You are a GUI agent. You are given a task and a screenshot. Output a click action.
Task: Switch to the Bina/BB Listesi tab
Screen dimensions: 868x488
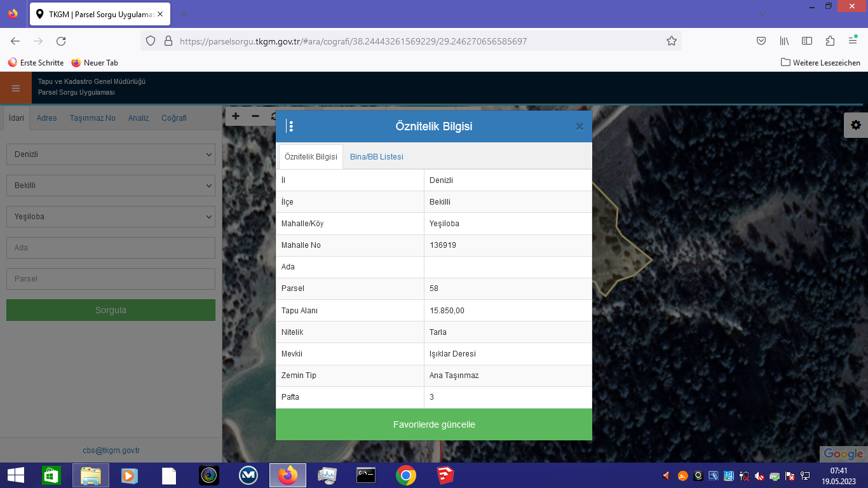tap(376, 157)
